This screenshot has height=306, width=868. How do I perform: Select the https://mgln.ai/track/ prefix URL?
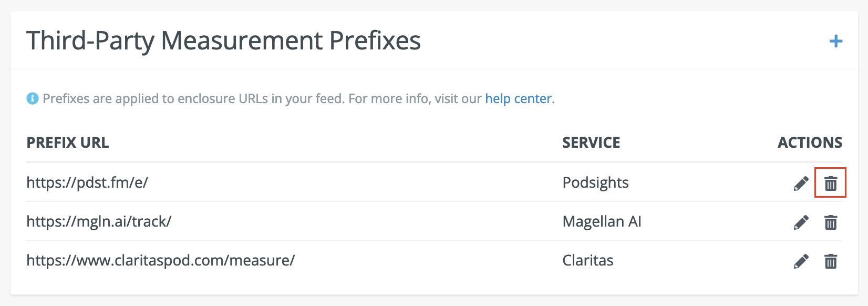tap(99, 221)
